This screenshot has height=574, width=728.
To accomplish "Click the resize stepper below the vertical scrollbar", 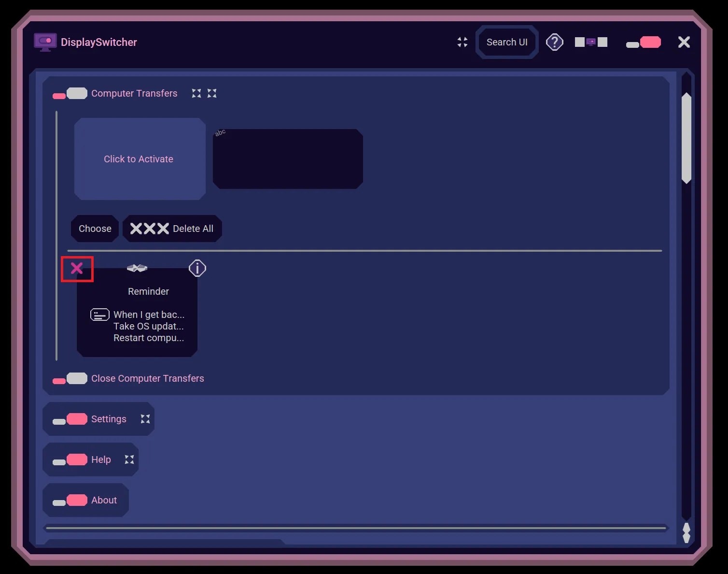I will (686, 533).
